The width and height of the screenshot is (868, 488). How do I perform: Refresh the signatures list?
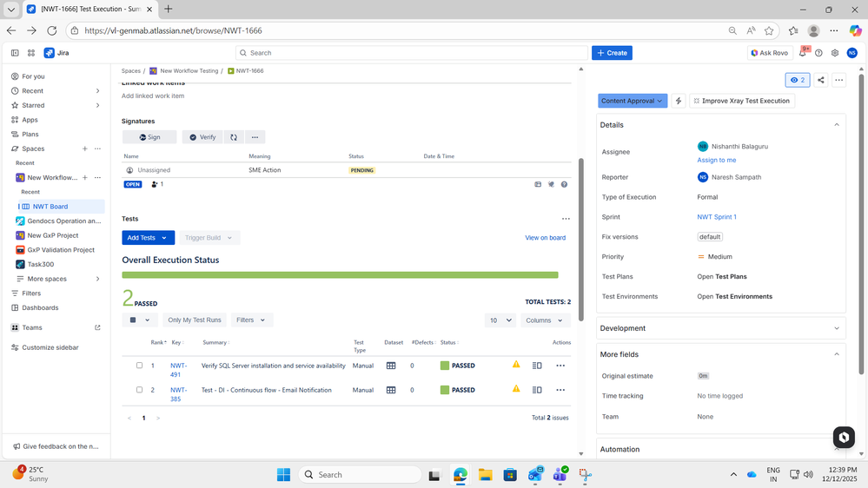234,137
